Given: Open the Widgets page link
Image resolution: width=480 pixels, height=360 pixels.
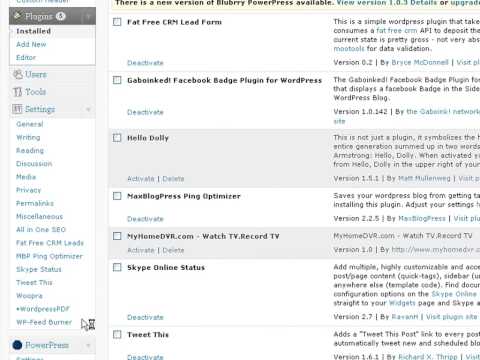Looking at the screenshot, I should coord(402,303).
